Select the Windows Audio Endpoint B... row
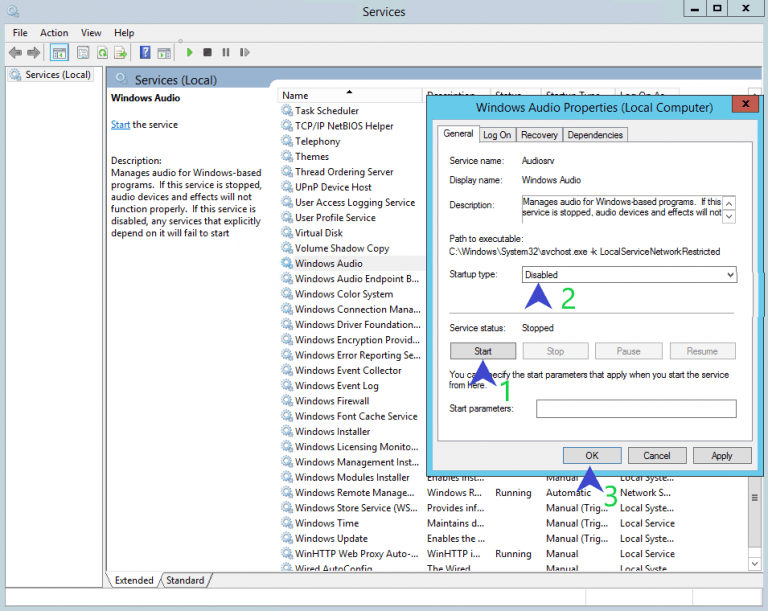Screen dimensions: 768x611 350,278
